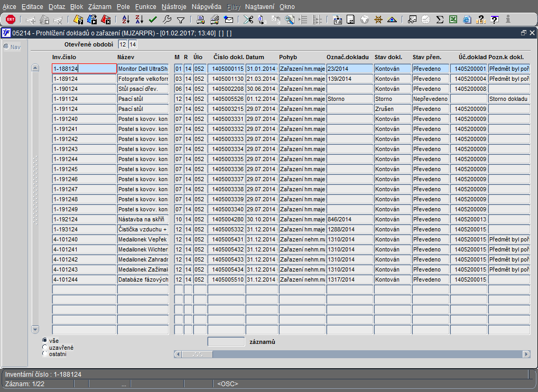The width and height of the screenshot is (538, 392).
Task: Click the ship's wheel icon
Action: pos(378,20)
